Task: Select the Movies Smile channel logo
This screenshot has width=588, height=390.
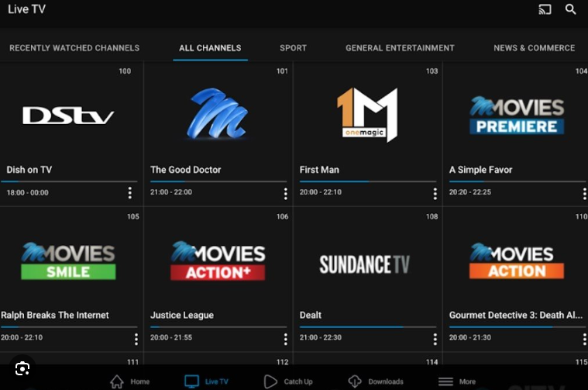Action: tap(68, 261)
